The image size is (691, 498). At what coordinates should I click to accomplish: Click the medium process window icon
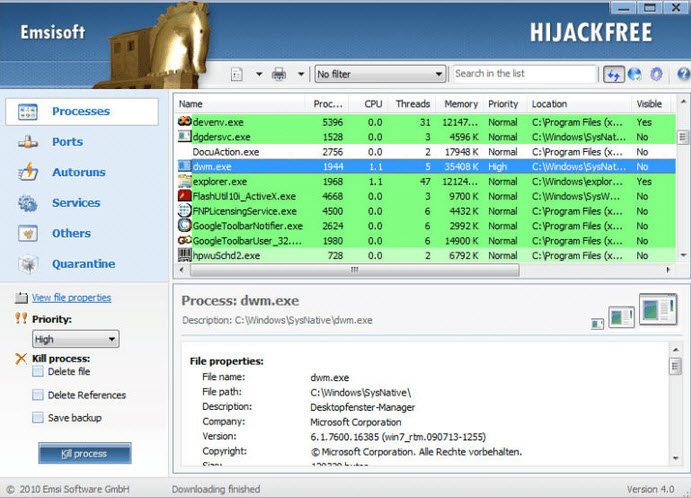click(621, 317)
